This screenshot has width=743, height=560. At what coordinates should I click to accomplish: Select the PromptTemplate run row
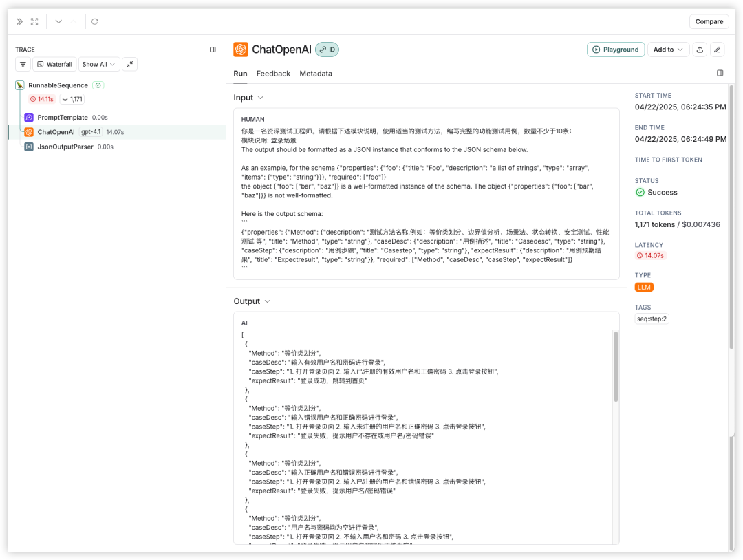coord(118,118)
